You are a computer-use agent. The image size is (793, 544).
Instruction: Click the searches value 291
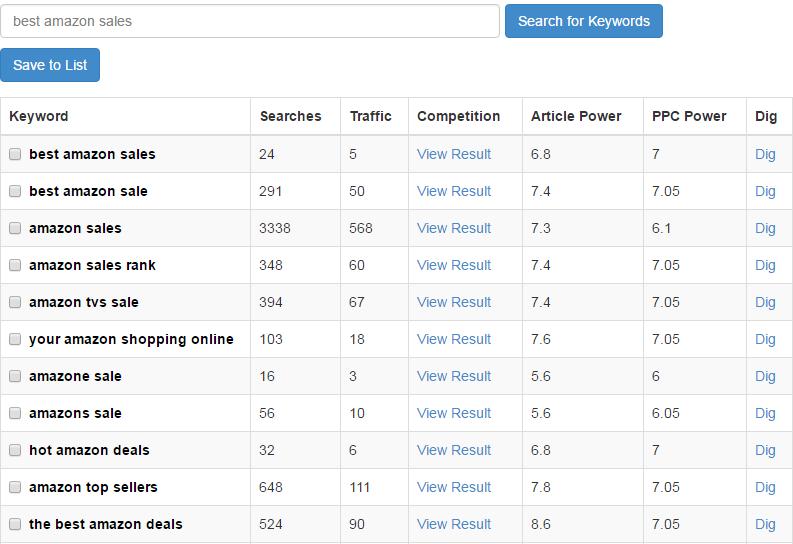pos(271,191)
